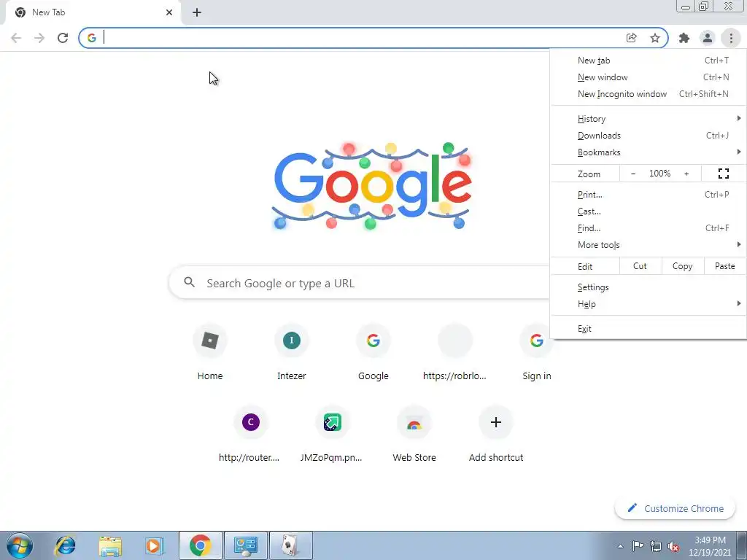The height and width of the screenshot is (560, 747).
Task: Open the JMZoPqm.pn... shortcut tile
Action: 333,435
